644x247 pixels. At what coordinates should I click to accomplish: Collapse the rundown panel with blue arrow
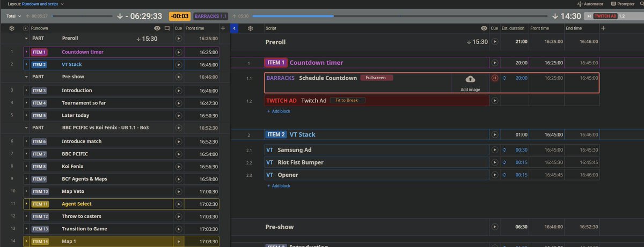[234, 28]
